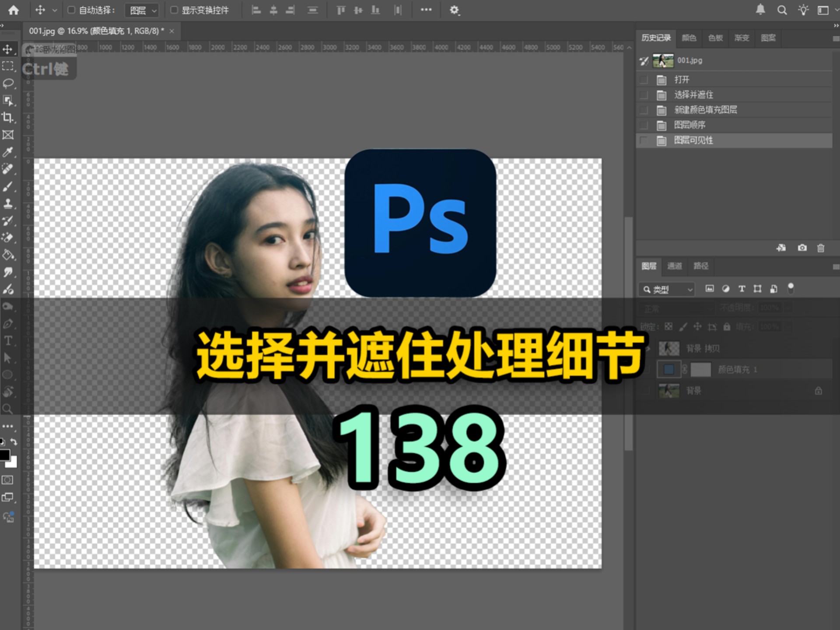Set history brush source for 图层顺序 state

coord(644,125)
